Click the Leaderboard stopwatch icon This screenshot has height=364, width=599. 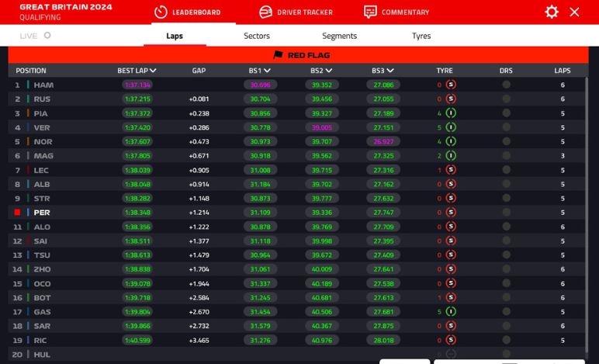(x=161, y=12)
